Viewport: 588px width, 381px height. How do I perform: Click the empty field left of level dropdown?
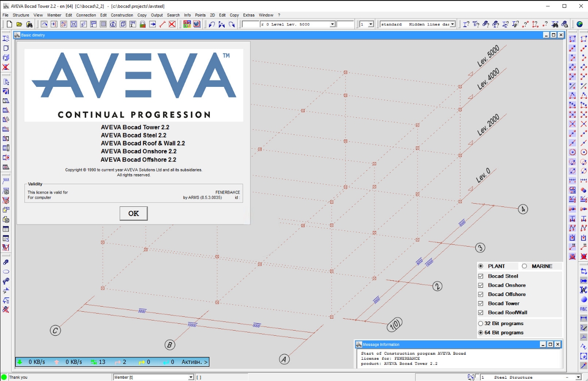point(250,24)
